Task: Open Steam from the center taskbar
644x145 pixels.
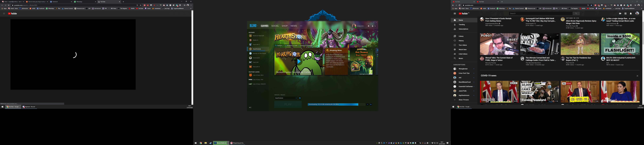Action: click(x=211, y=143)
